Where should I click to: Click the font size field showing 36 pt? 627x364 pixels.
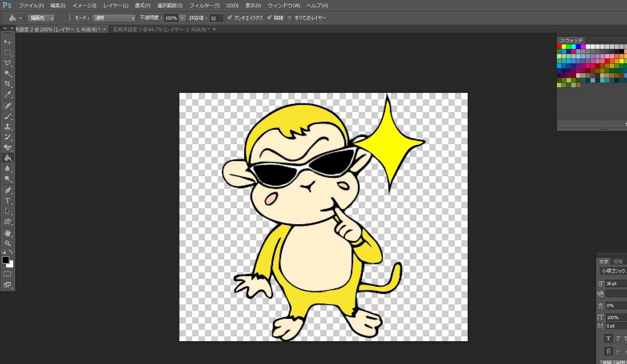(616, 284)
